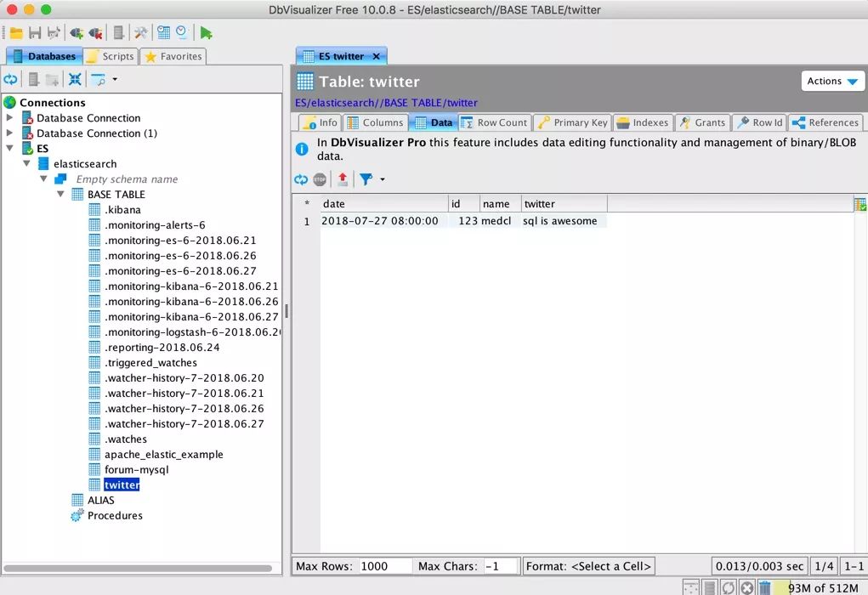Switch to the Scripts tab

click(x=110, y=56)
